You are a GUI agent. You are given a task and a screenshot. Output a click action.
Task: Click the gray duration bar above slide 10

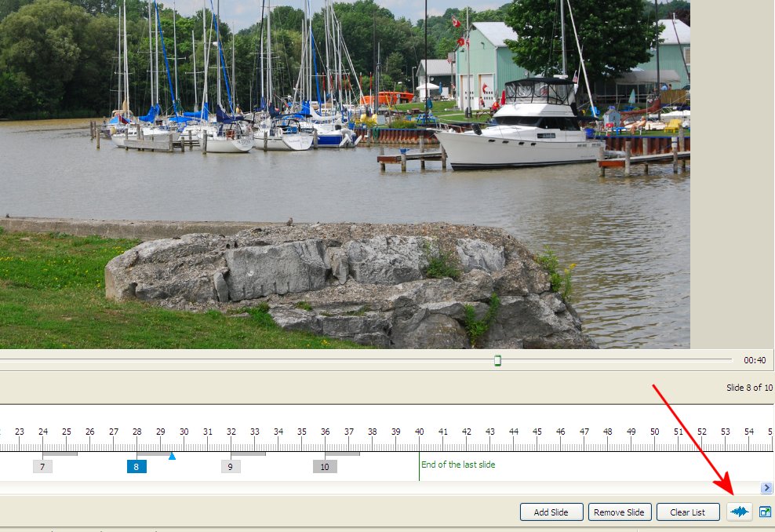tap(343, 454)
